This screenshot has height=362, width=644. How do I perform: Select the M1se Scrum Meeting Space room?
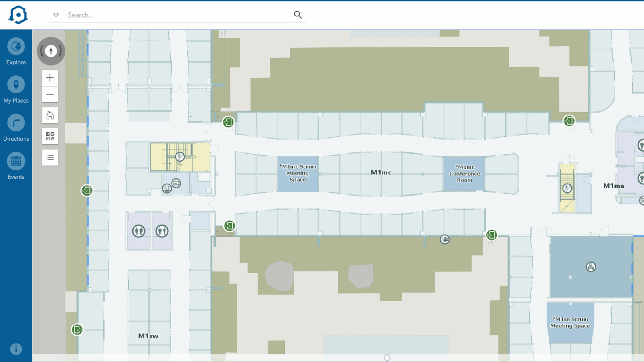(x=570, y=322)
